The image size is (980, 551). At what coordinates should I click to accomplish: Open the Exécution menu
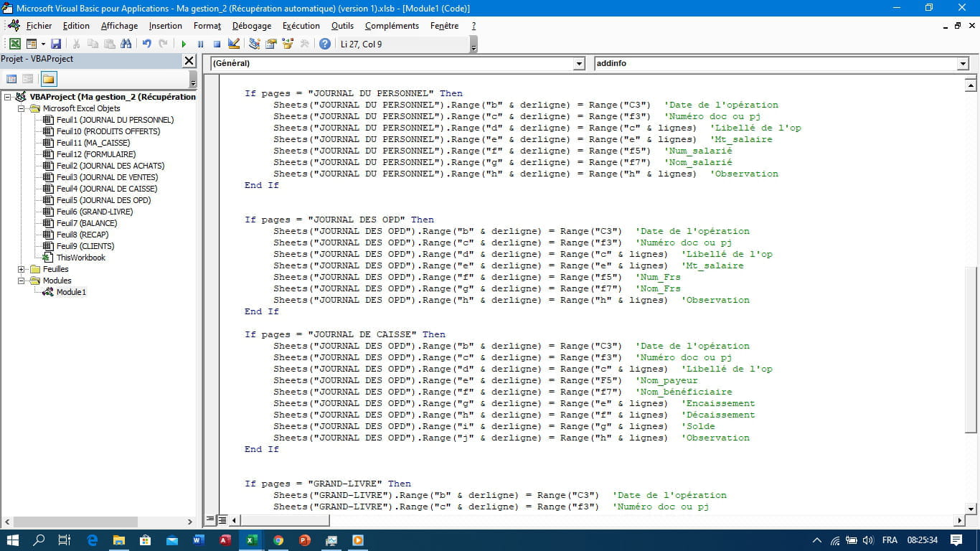tap(301, 25)
